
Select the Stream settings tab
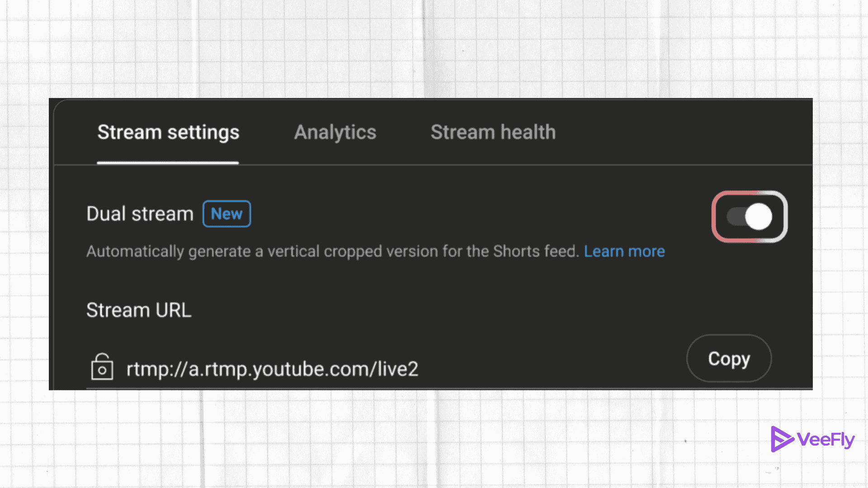click(168, 132)
